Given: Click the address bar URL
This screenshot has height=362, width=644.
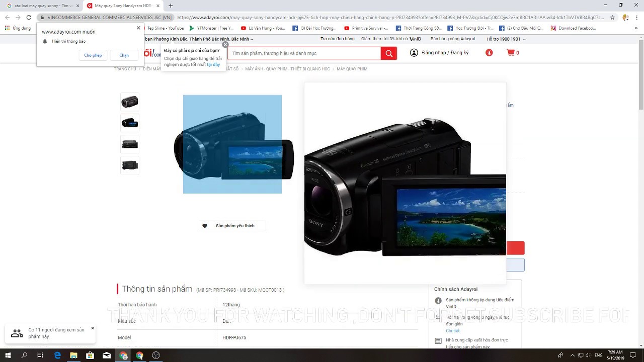Looking at the screenshot, I should point(390,17).
